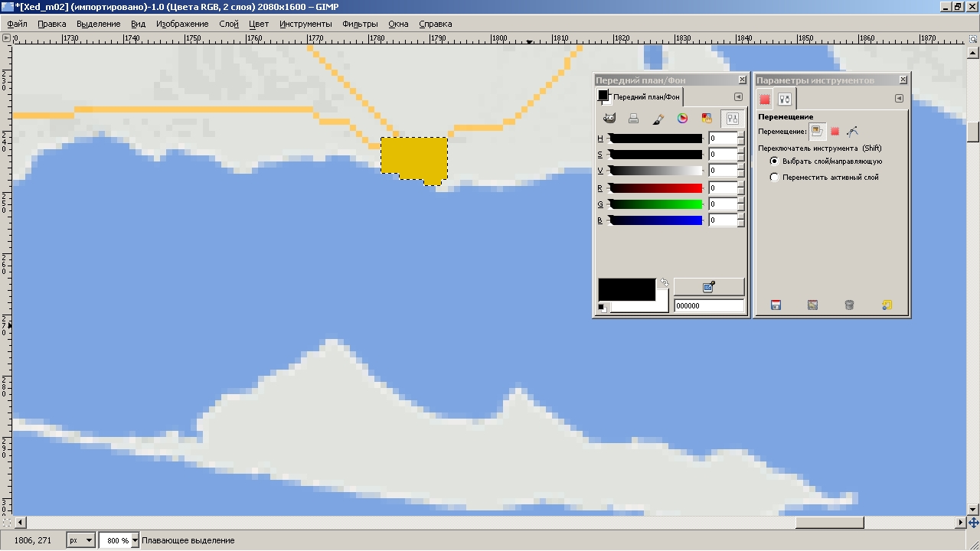Open the Файл menu

pos(17,24)
